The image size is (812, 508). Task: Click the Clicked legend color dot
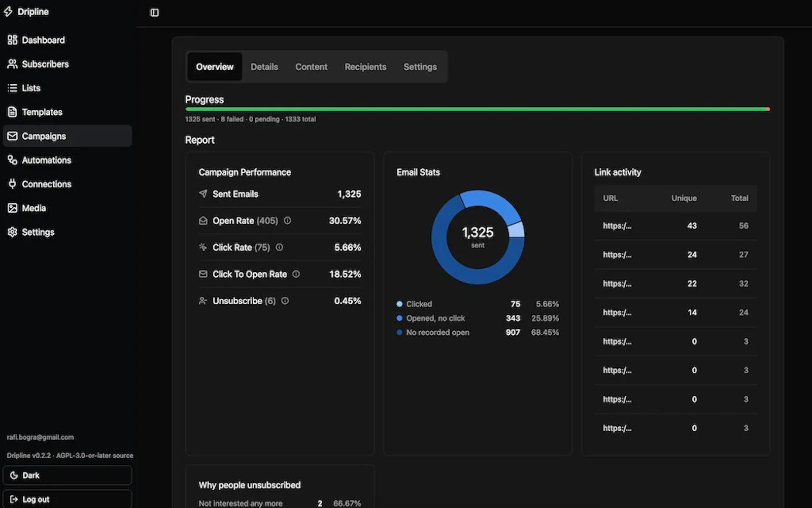click(399, 304)
